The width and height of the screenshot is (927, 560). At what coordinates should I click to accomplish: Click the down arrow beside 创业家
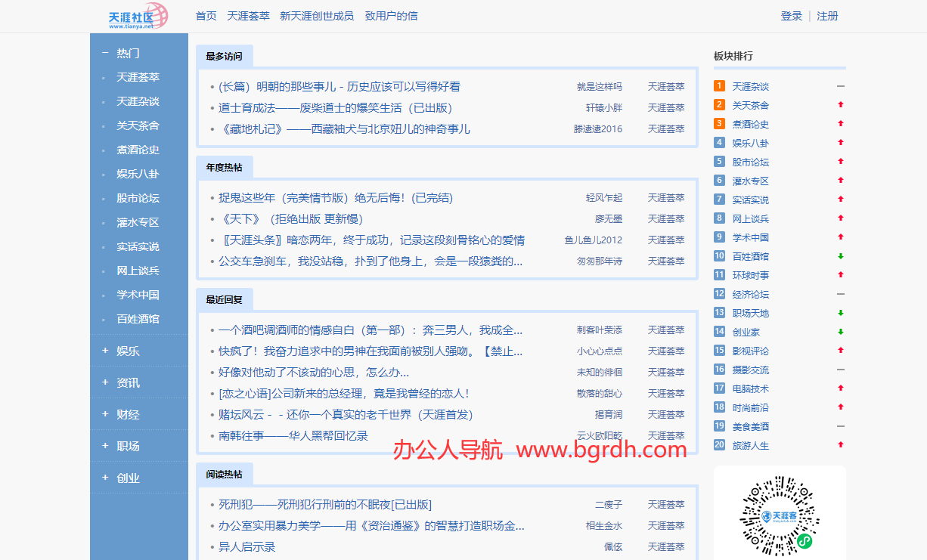pyautogui.click(x=841, y=332)
